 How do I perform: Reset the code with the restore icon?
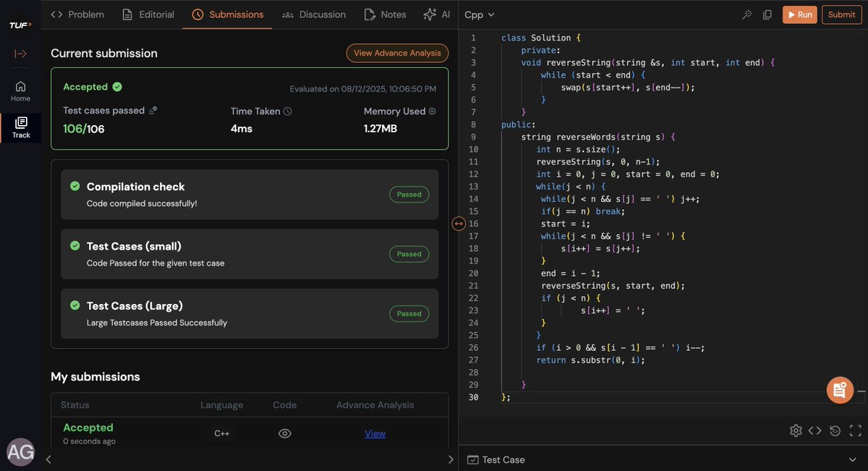tap(835, 430)
